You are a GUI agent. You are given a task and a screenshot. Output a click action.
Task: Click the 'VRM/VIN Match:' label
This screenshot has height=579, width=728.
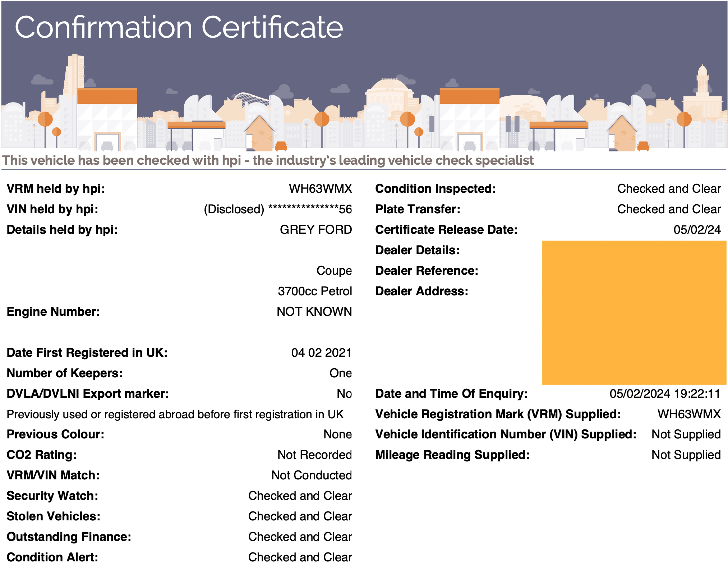tap(53, 475)
